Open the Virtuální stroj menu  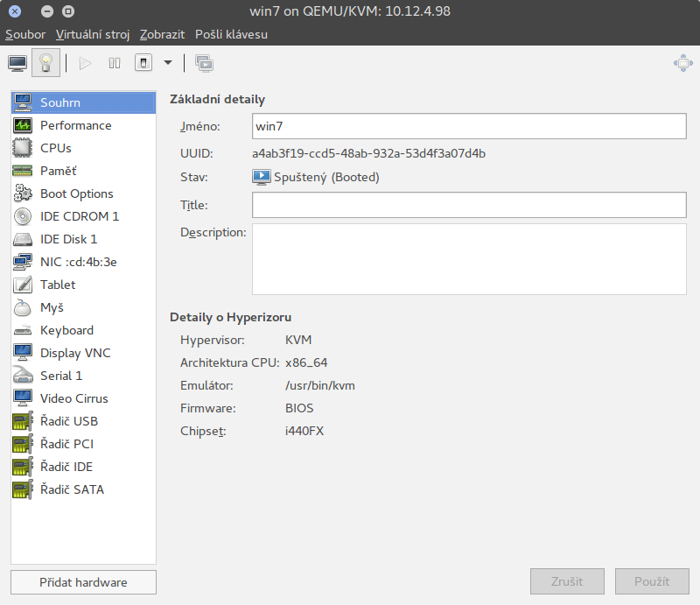tap(93, 34)
